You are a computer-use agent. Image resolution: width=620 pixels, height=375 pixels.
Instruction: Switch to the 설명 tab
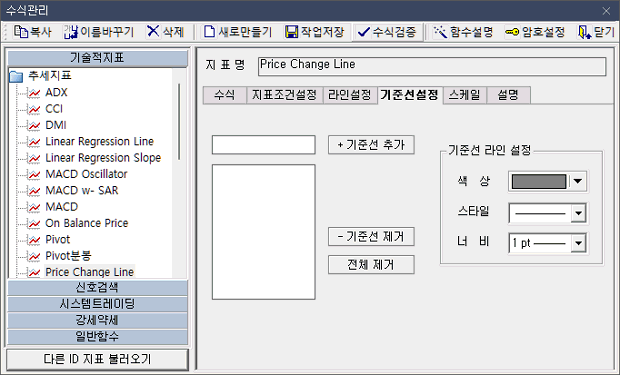(x=508, y=95)
